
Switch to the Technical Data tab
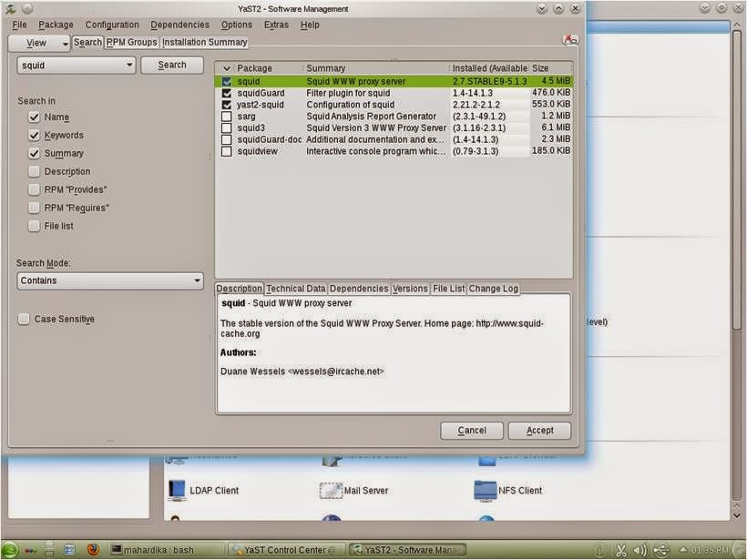click(295, 289)
